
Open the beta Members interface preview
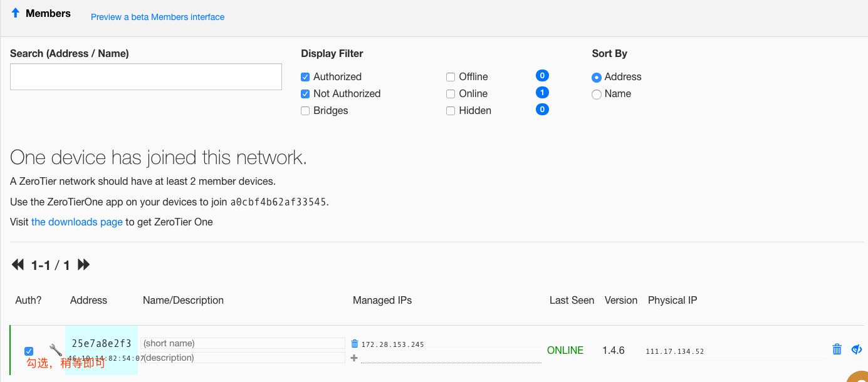(157, 17)
